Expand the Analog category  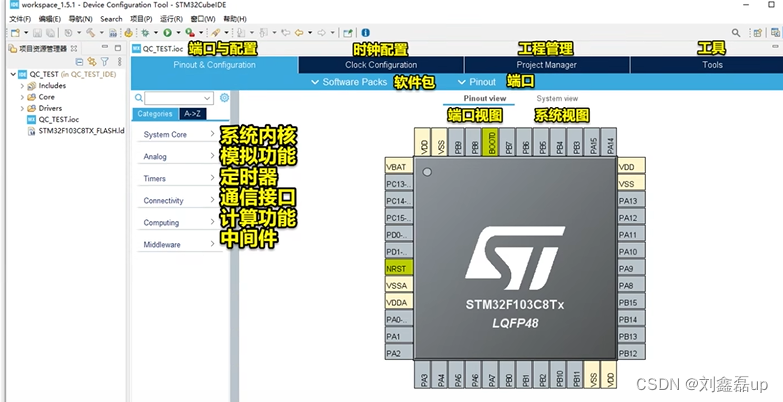pos(179,156)
